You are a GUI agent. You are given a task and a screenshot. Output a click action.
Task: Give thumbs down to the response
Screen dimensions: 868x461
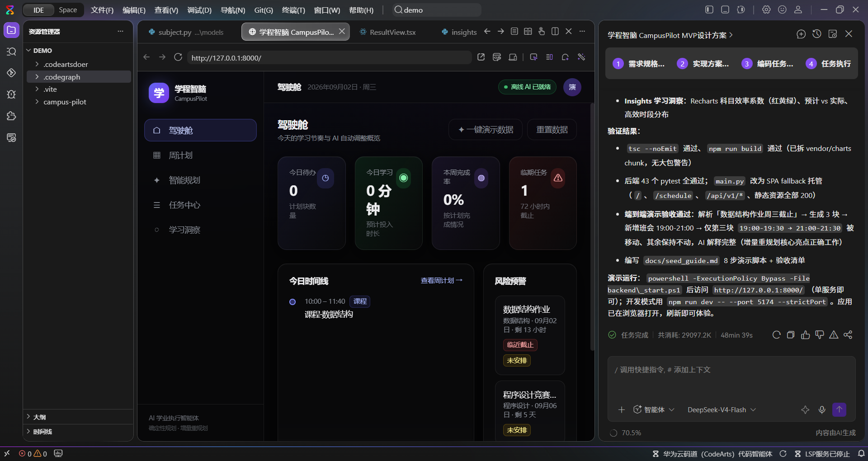[820, 335]
